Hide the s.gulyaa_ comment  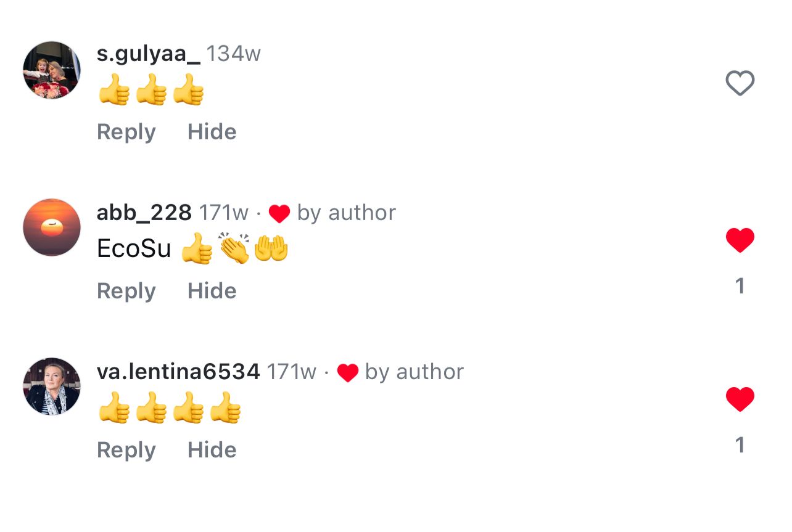pos(212,132)
